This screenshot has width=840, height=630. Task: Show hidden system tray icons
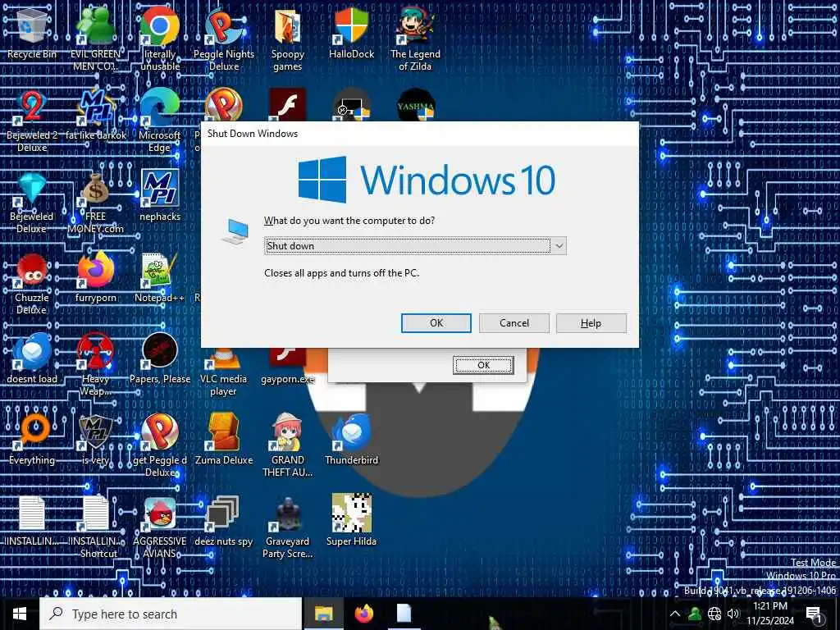tap(674, 614)
